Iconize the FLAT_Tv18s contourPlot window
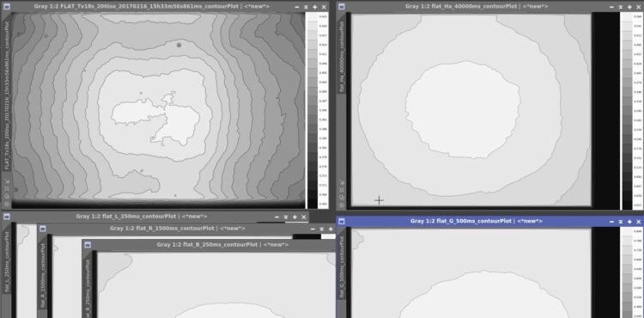 click(x=297, y=7)
